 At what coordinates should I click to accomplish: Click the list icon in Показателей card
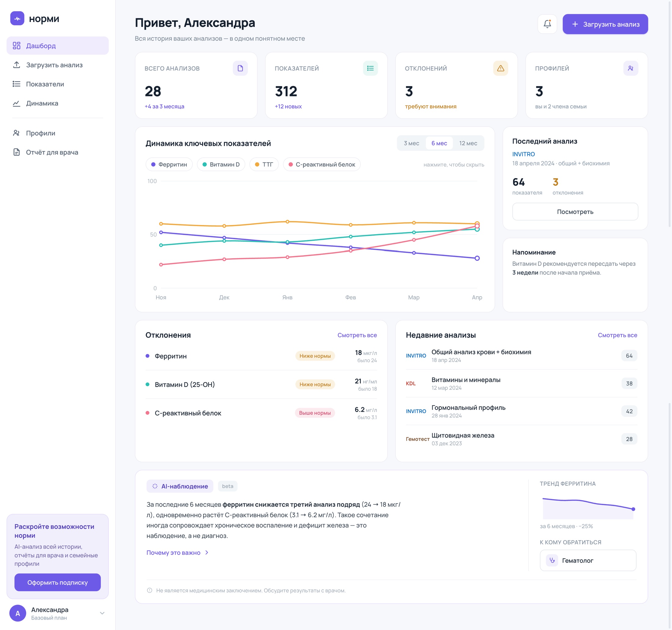tap(370, 68)
